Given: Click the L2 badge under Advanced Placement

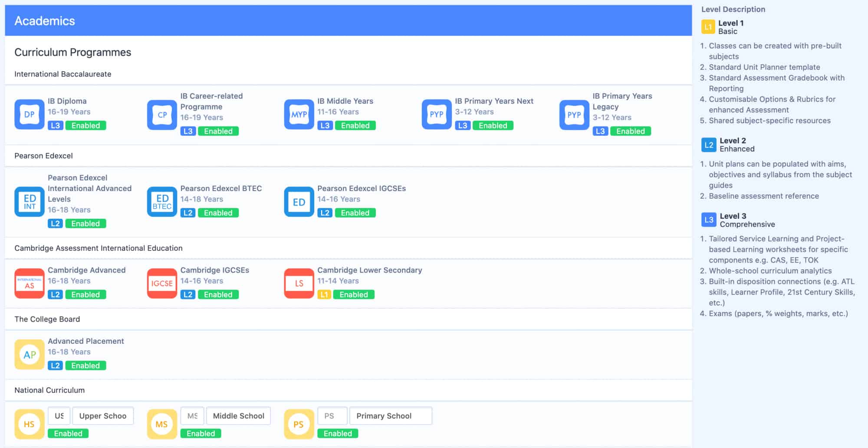Looking at the screenshot, I should pos(56,366).
